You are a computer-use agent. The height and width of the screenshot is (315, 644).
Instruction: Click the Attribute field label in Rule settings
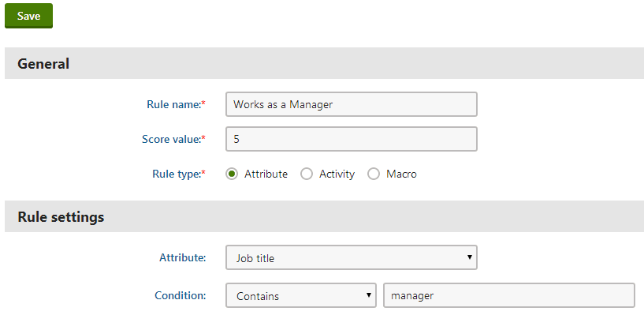(182, 258)
